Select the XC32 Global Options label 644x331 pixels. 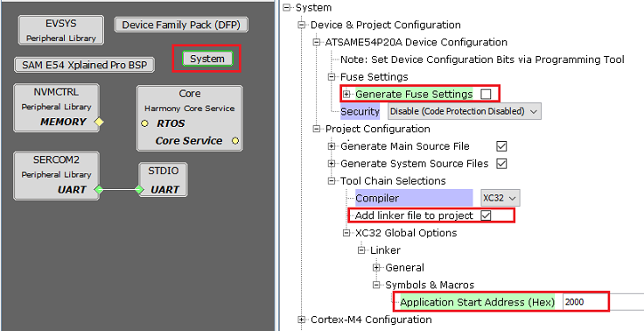click(406, 233)
